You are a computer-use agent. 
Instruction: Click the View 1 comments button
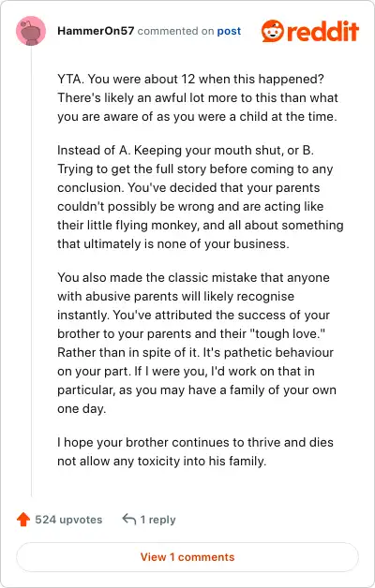point(187,557)
